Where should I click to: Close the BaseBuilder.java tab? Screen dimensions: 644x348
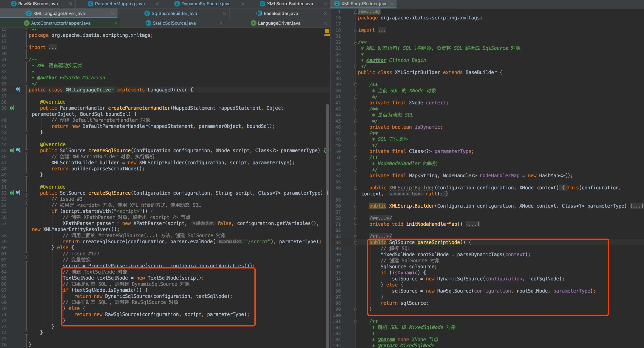click(325, 14)
